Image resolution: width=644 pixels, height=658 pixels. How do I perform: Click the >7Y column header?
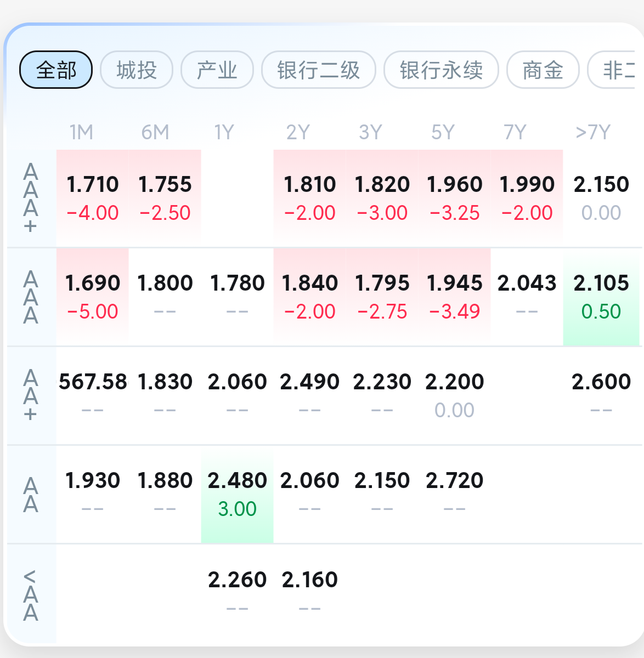pyautogui.click(x=592, y=132)
